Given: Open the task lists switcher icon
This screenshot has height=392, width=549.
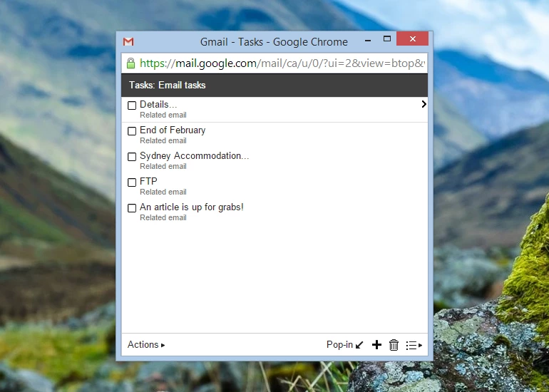Looking at the screenshot, I should point(414,345).
